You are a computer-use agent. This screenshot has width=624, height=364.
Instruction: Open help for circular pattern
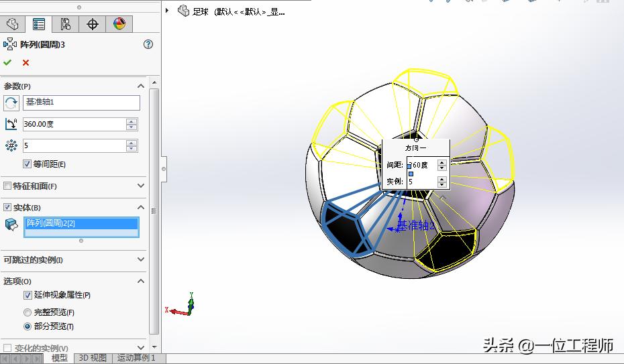coord(148,44)
